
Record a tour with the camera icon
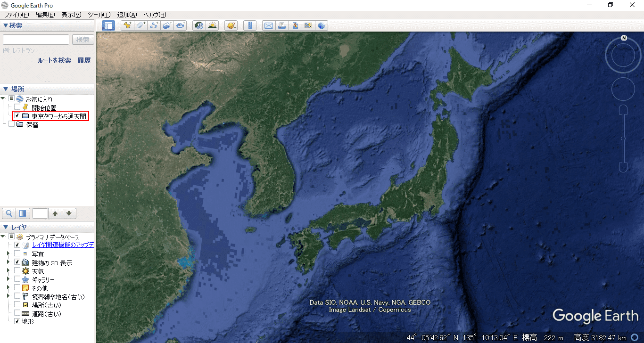coord(181,25)
